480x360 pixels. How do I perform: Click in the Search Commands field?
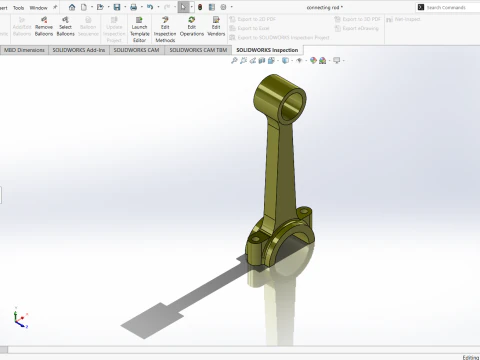pyautogui.click(x=448, y=7)
